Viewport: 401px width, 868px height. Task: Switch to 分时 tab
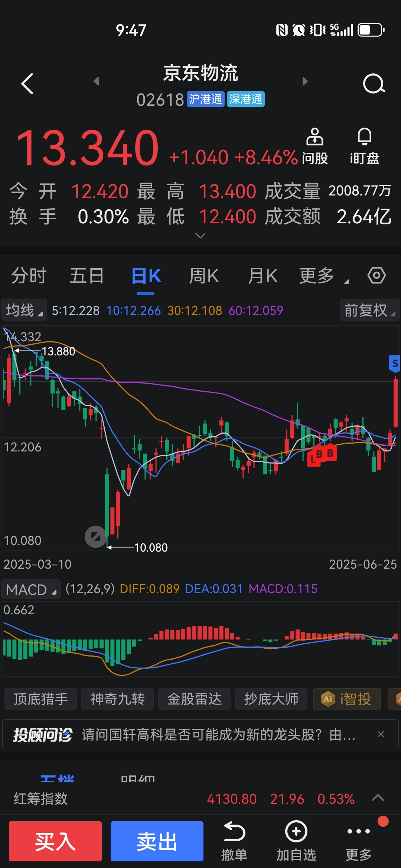pos(29,276)
